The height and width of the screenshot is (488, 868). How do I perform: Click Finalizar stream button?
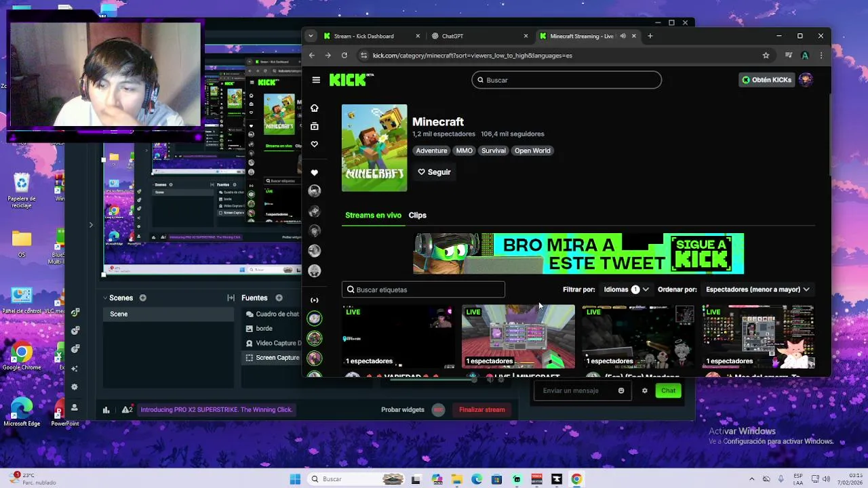click(x=481, y=409)
